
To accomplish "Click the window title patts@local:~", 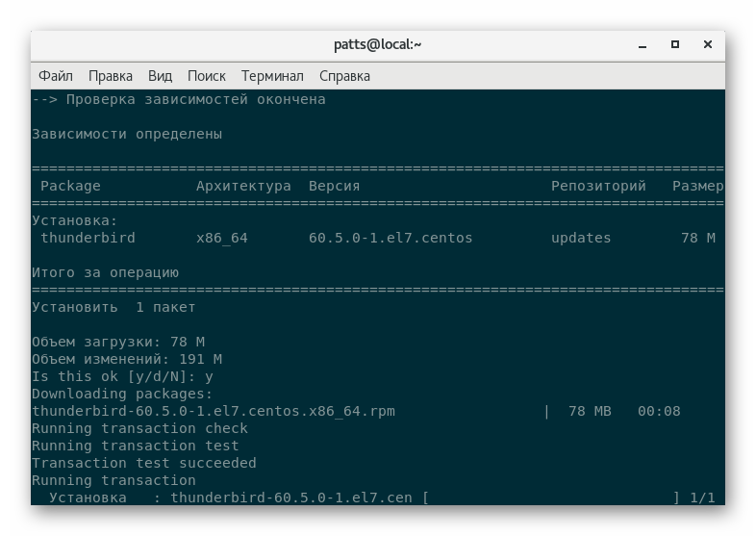I will pos(377,44).
